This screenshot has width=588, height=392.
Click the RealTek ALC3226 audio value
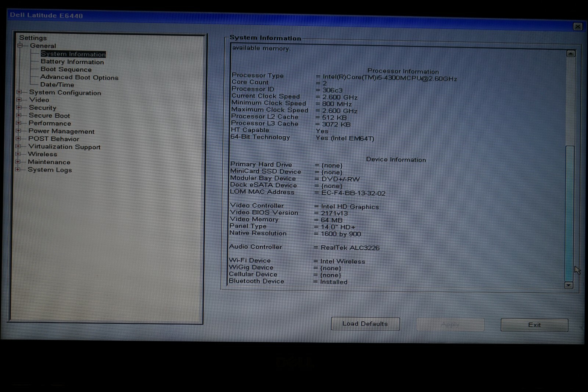[x=350, y=248]
